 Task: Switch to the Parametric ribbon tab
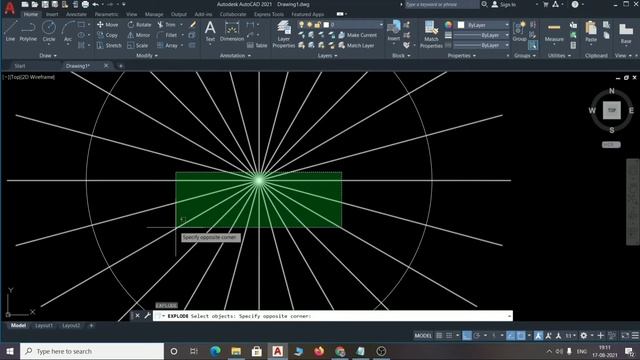tap(106, 14)
